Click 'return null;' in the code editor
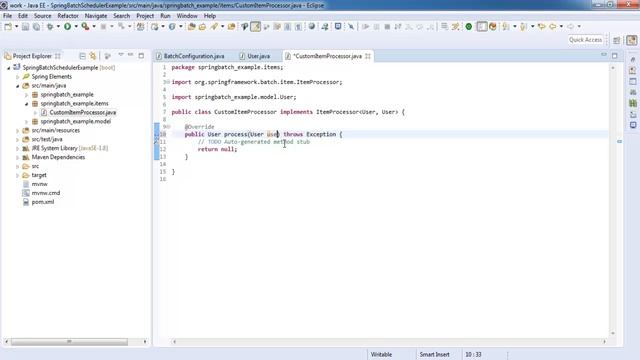 pyautogui.click(x=217, y=149)
